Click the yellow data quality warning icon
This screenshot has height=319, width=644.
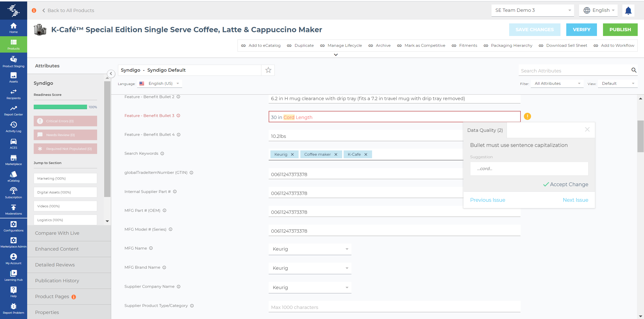pos(527,116)
